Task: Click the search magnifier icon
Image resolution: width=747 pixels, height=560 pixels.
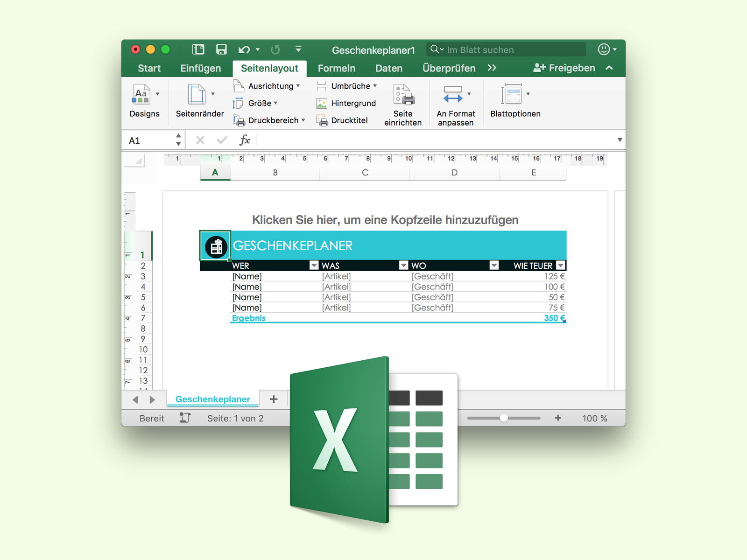Action: pos(435,49)
